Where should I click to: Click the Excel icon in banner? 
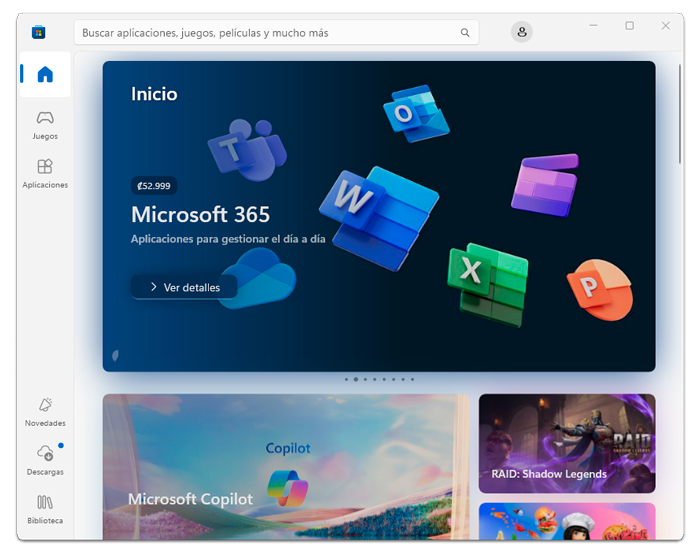(488, 284)
